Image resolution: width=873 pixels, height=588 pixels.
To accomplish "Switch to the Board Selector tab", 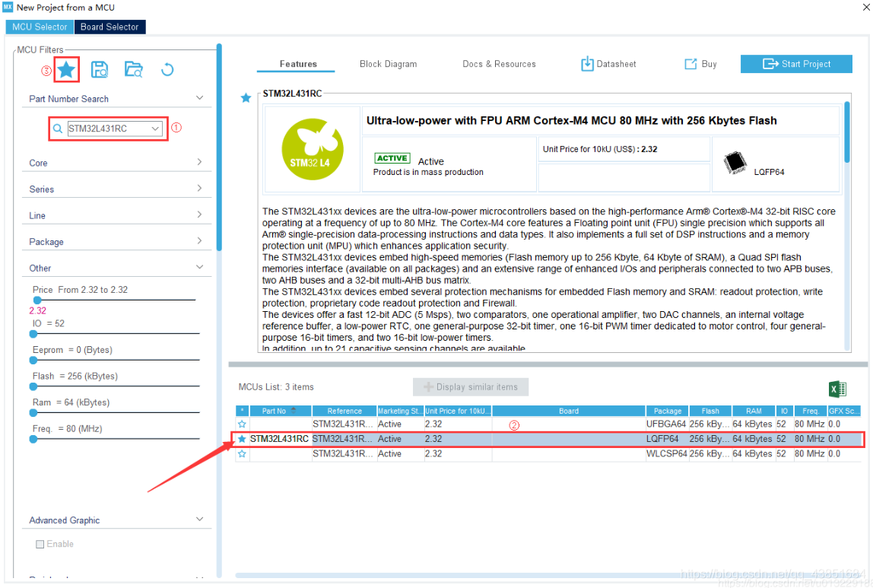I will point(110,27).
